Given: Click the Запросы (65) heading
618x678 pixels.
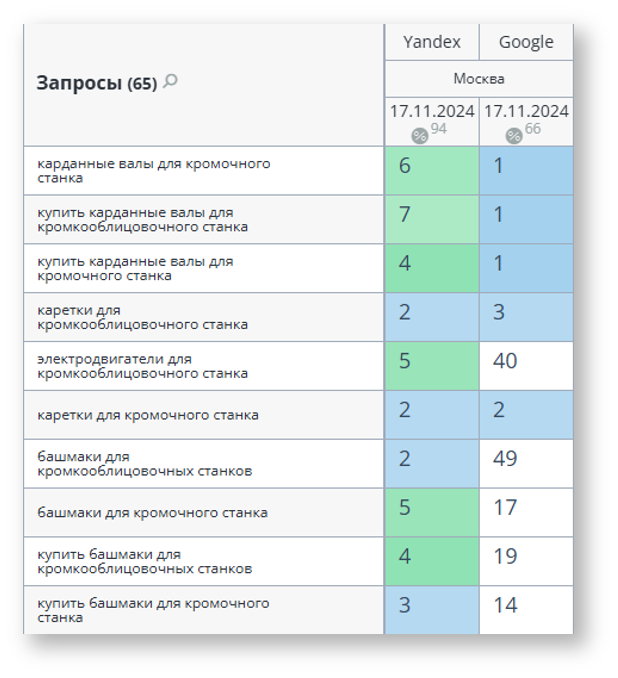Looking at the screenshot, I should [96, 83].
